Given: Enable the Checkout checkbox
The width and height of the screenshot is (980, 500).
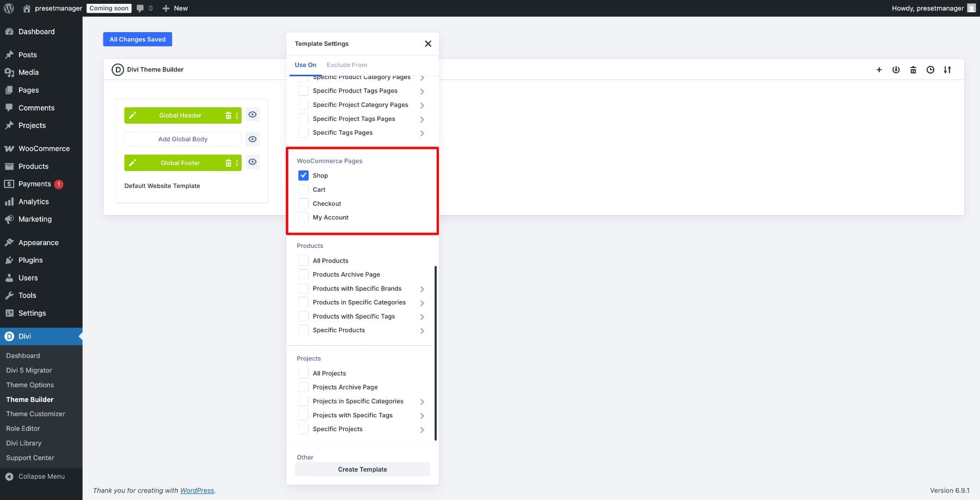Looking at the screenshot, I should coord(303,204).
